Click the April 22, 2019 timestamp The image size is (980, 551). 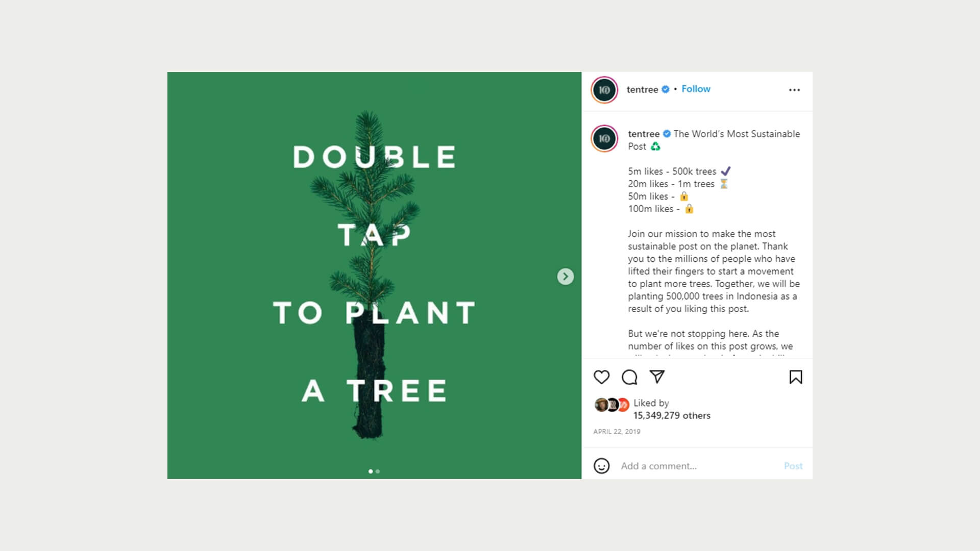tap(617, 432)
